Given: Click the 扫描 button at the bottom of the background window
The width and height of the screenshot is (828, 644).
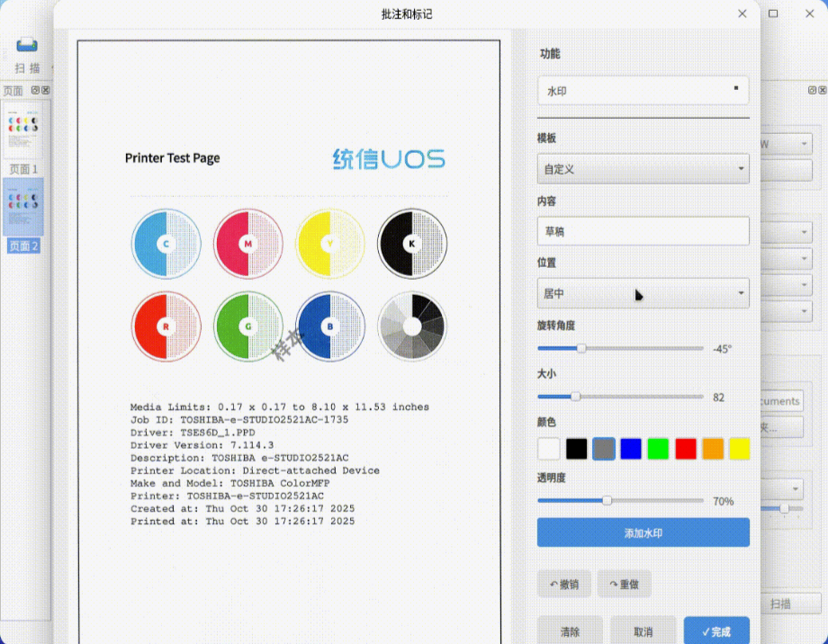Looking at the screenshot, I should point(790,604).
